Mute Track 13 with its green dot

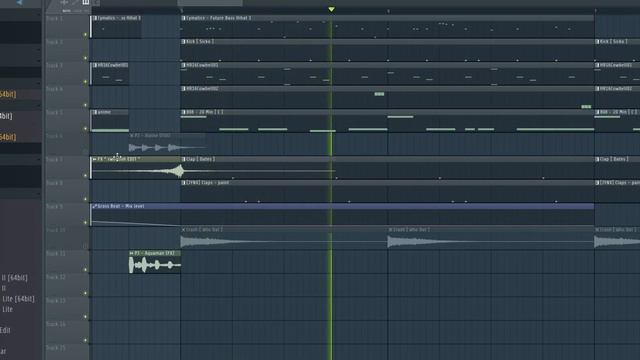tap(85, 317)
